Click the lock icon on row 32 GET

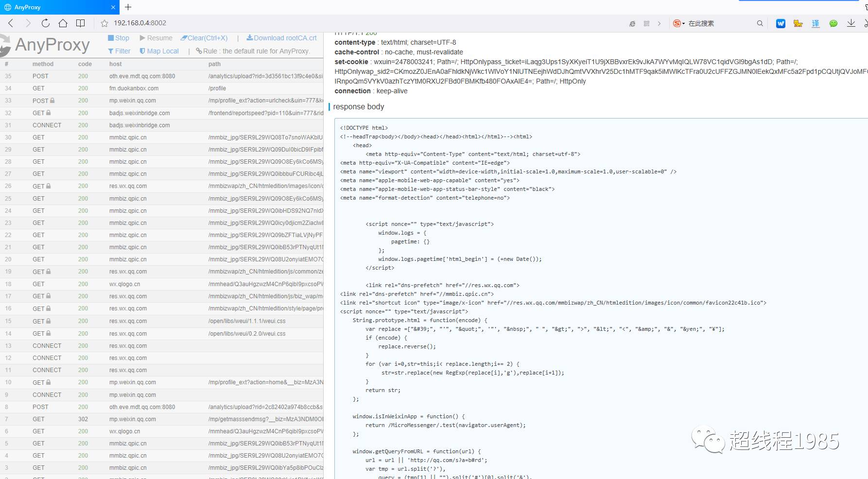coord(49,113)
